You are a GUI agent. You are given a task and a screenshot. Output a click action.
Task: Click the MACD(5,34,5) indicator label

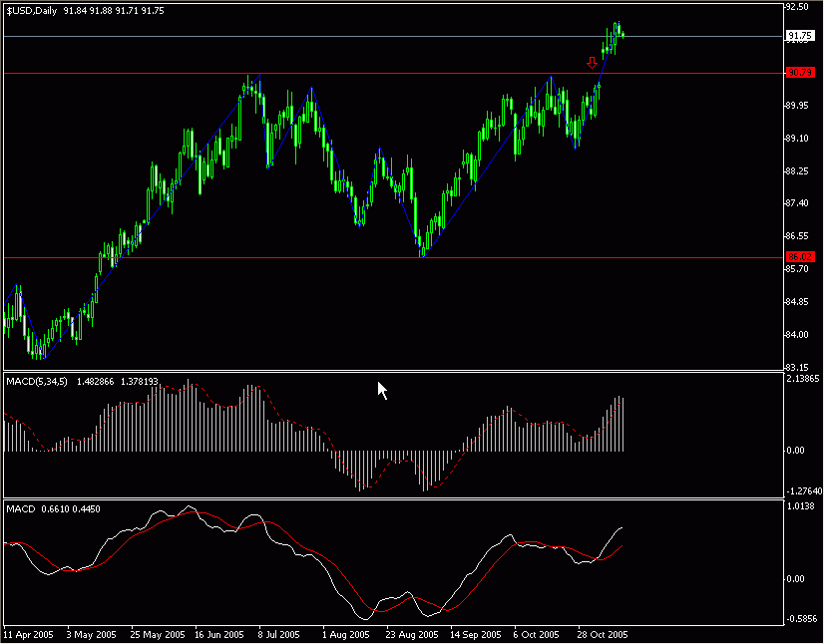35,382
